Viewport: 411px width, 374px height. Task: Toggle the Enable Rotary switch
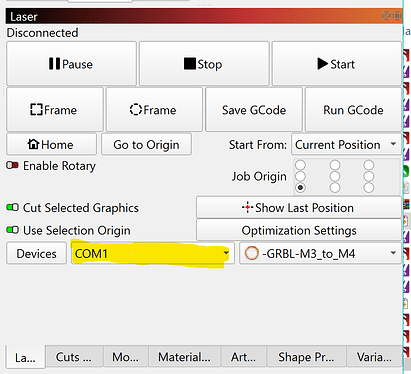pos(12,165)
